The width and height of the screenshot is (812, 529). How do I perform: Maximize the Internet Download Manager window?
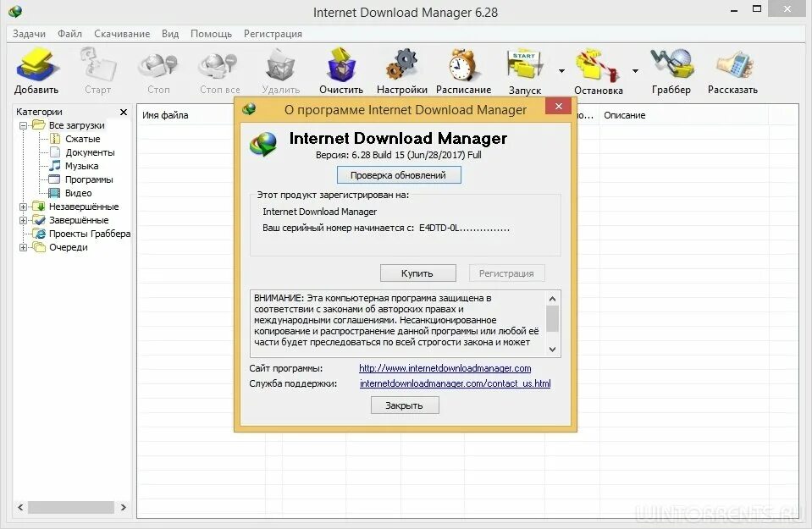click(757, 8)
